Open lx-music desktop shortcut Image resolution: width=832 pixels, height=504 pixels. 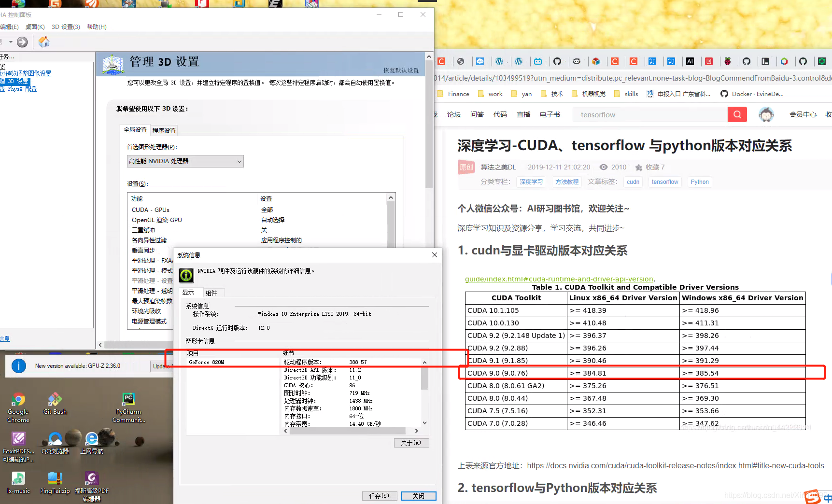click(18, 483)
